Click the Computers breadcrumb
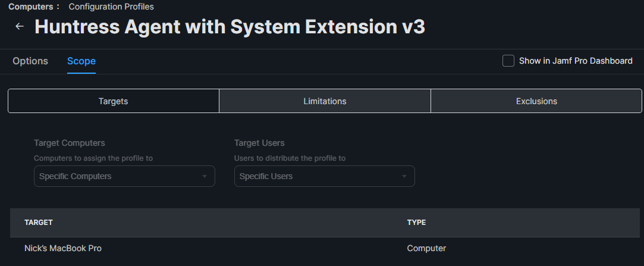 [31, 7]
